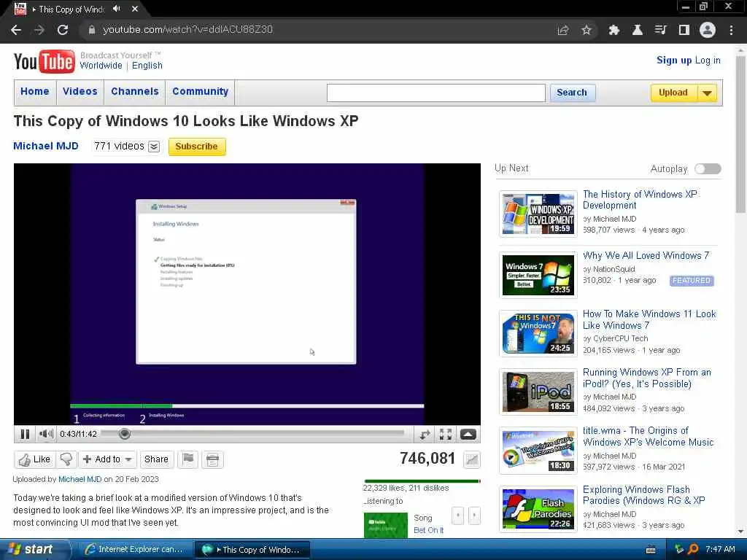747x560 pixels.
Task: Open Running Windows XP From an iPod title
Action: (646, 378)
